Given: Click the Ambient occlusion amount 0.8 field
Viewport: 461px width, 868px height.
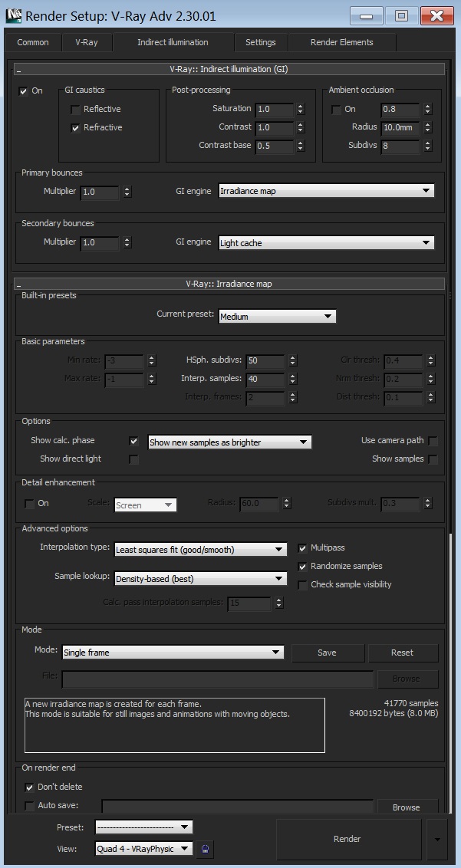Looking at the screenshot, I should 400,110.
